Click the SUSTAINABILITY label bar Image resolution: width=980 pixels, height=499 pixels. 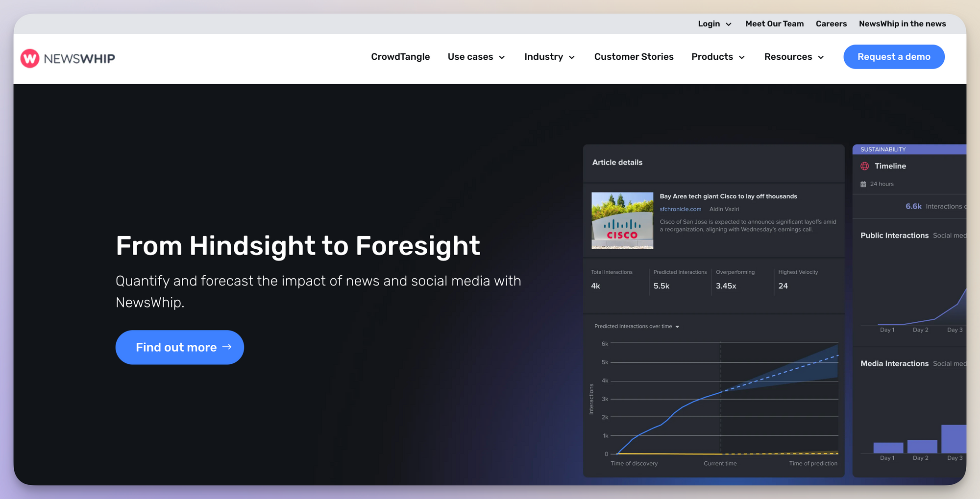[x=909, y=149]
